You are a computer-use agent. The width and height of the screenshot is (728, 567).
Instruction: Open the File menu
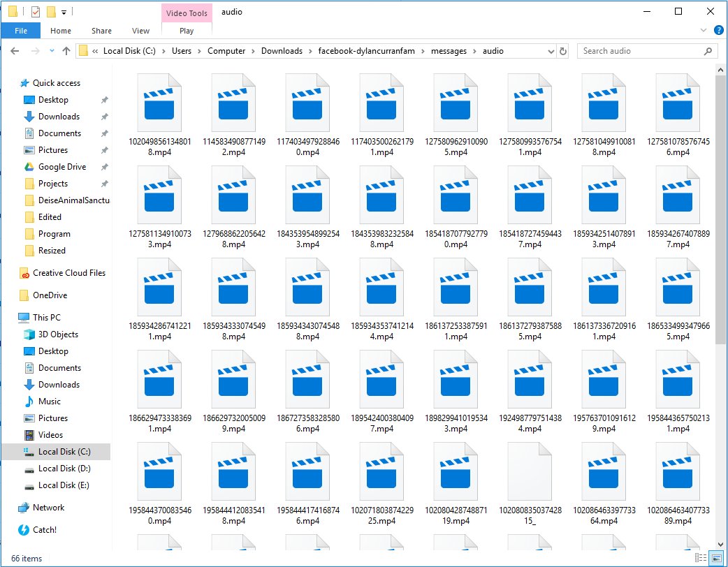click(x=21, y=31)
